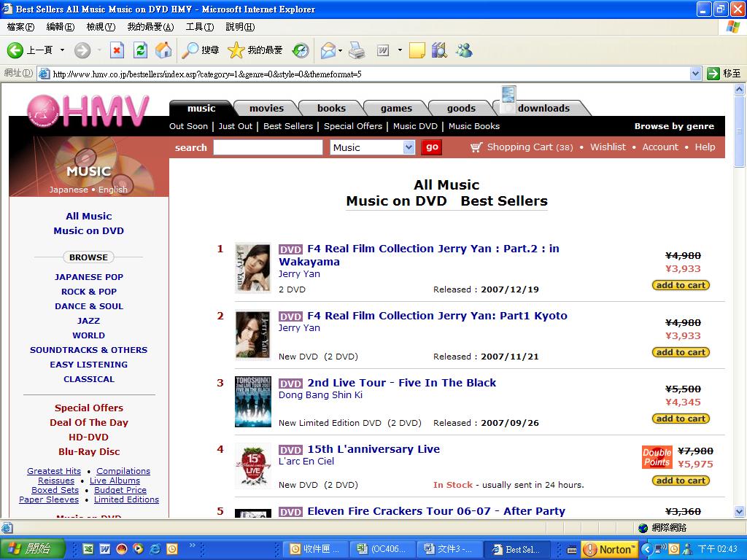Open the Greatest Hits link
The width and height of the screenshot is (747, 560).
tap(54, 471)
